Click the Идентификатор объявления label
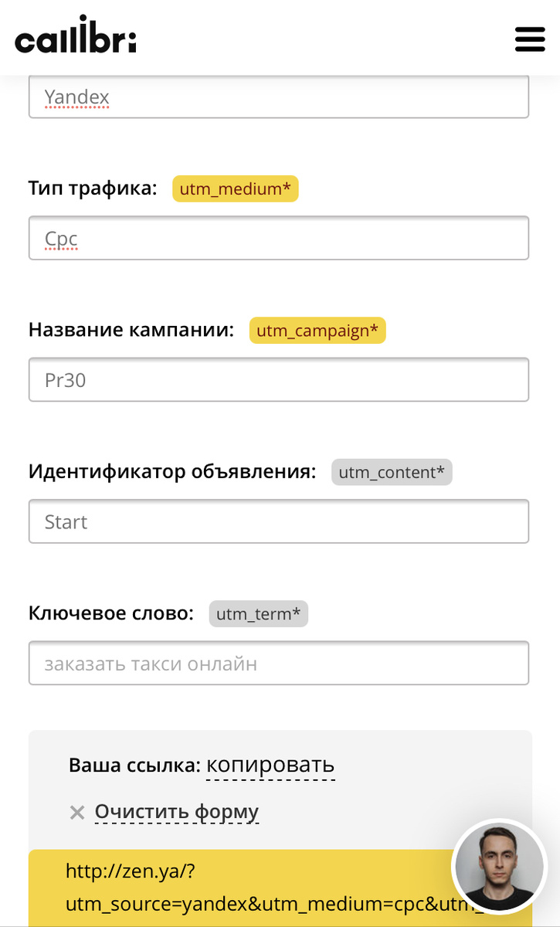560x927 pixels. pyautogui.click(x=172, y=471)
